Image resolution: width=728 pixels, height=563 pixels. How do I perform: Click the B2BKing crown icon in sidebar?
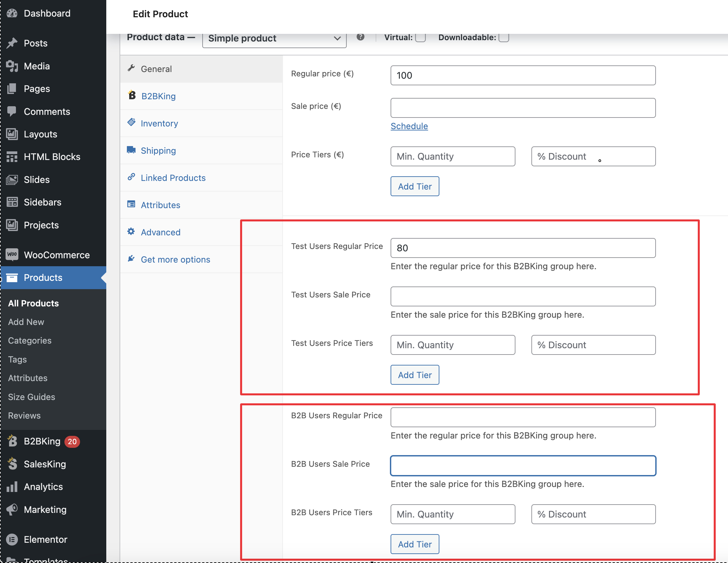pyautogui.click(x=12, y=441)
